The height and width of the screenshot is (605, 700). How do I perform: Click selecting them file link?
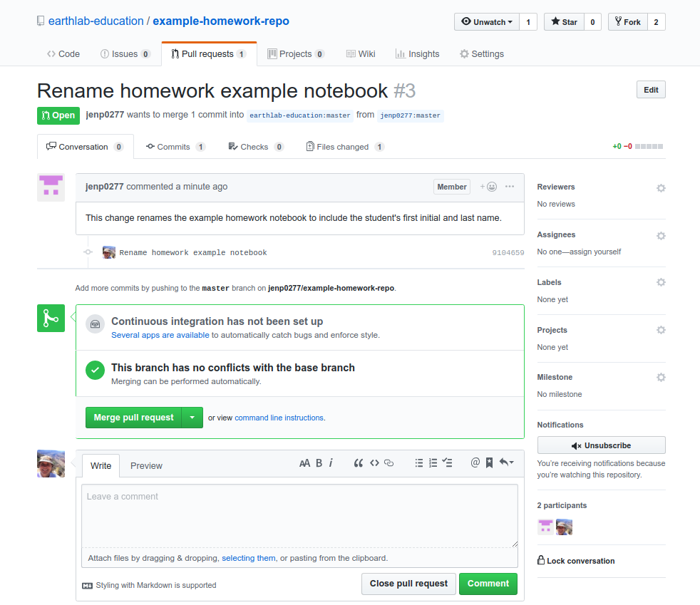pos(249,558)
